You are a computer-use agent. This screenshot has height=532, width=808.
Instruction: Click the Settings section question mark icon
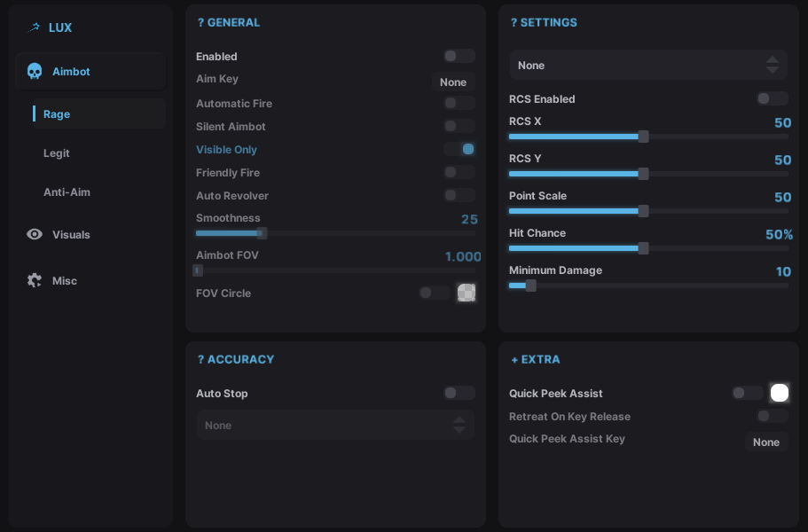[514, 23]
